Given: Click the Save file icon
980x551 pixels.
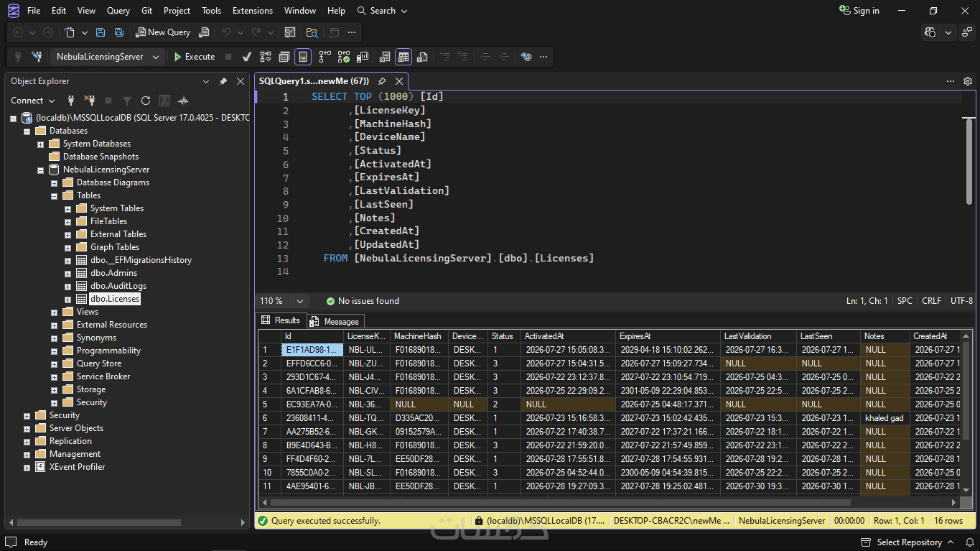Looking at the screenshot, I should (x=101, y=32).
